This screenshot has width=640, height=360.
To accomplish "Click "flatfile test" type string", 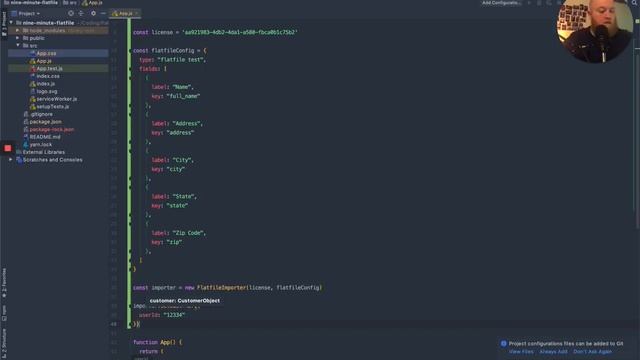I will pos(181,60).
